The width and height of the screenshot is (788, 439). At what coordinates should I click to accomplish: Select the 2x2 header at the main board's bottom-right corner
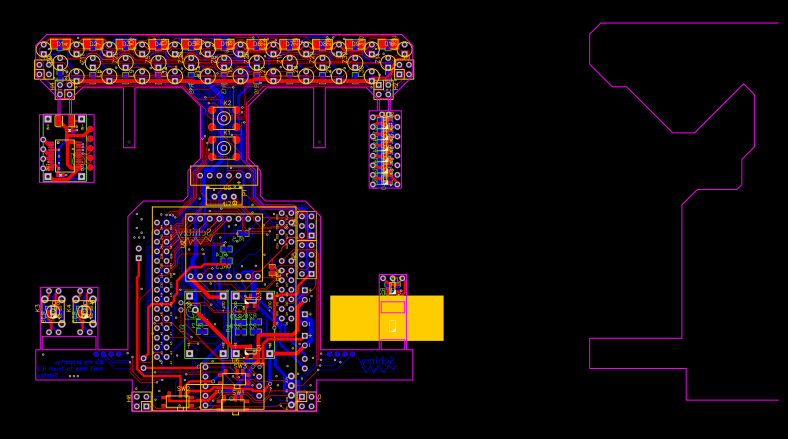[x=307, y=401]
